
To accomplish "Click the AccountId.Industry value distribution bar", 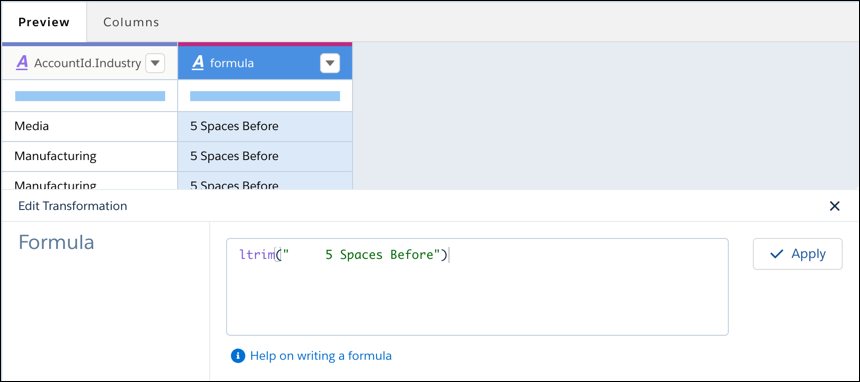I will coord(90,96).
